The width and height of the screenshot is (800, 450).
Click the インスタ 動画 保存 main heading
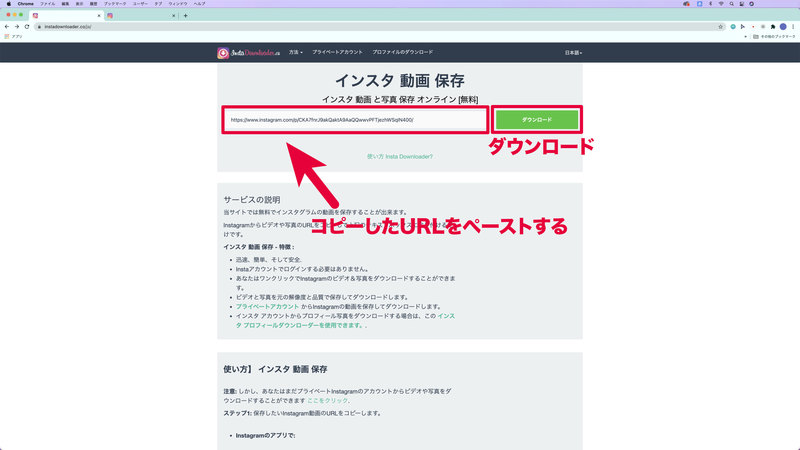pyautogui.click(x=399, y=81)
